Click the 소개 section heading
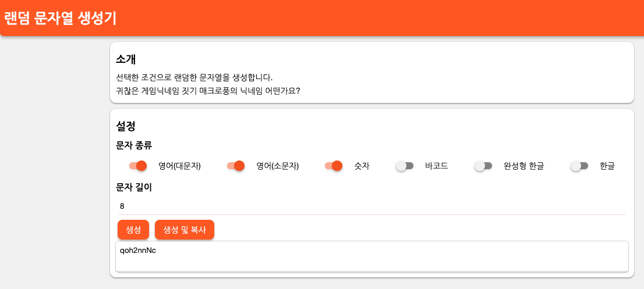 [126, 59]
